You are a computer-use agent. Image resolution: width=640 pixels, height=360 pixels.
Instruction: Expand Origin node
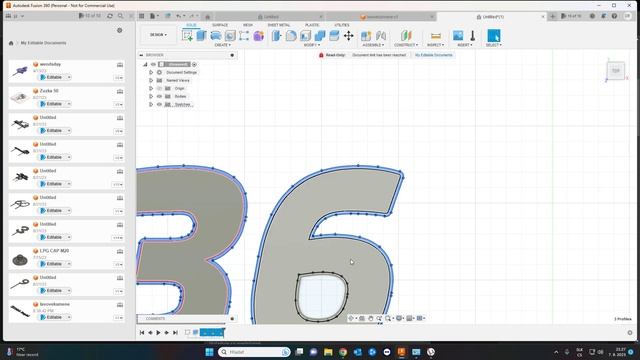click(151, 89)
